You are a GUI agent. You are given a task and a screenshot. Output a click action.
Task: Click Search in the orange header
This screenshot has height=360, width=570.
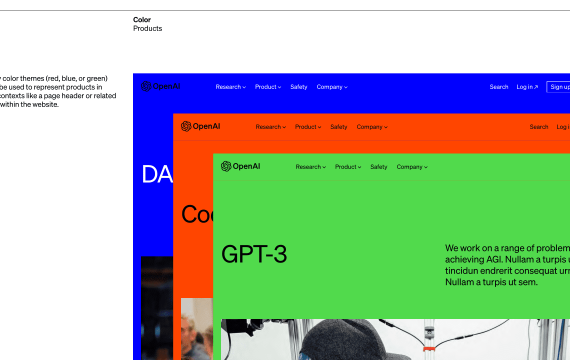click(x=539, y=127)
